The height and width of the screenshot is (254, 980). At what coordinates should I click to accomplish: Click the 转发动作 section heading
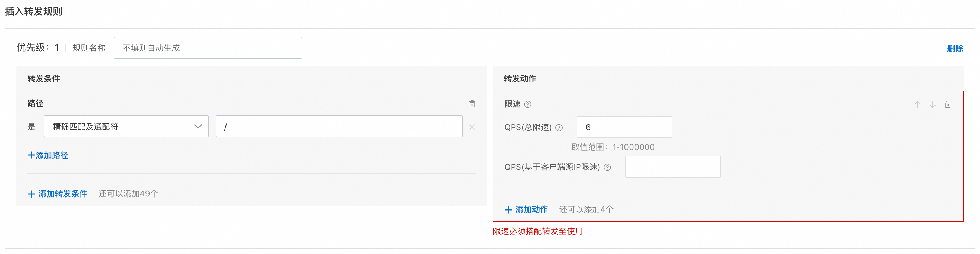click(x=520, y=78)
